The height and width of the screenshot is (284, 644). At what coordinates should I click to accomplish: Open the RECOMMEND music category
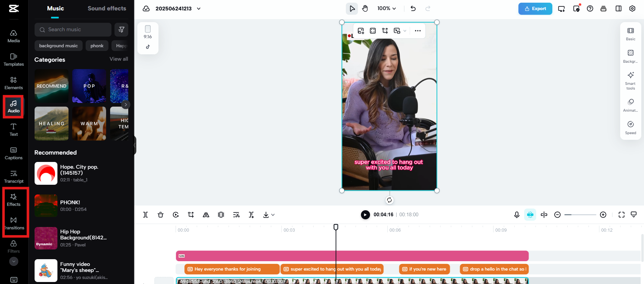(51, 86)
